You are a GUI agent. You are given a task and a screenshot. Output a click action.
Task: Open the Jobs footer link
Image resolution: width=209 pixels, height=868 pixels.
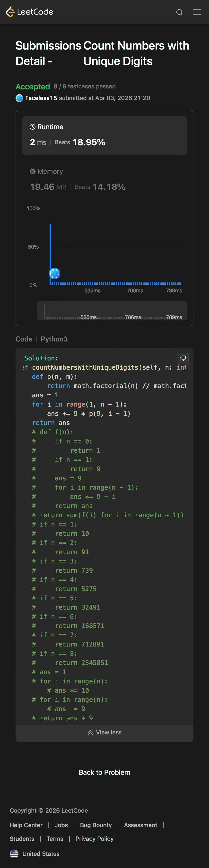tap(61, 825)
